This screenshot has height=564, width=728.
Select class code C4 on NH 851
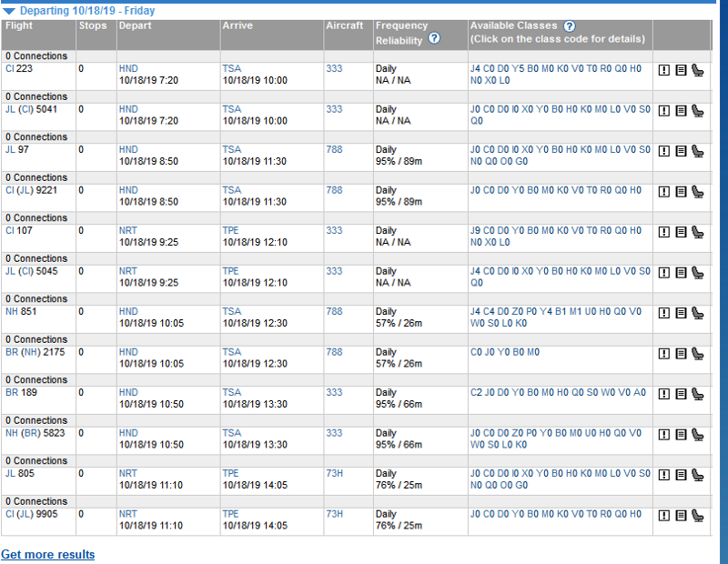[x=489, y=311]
